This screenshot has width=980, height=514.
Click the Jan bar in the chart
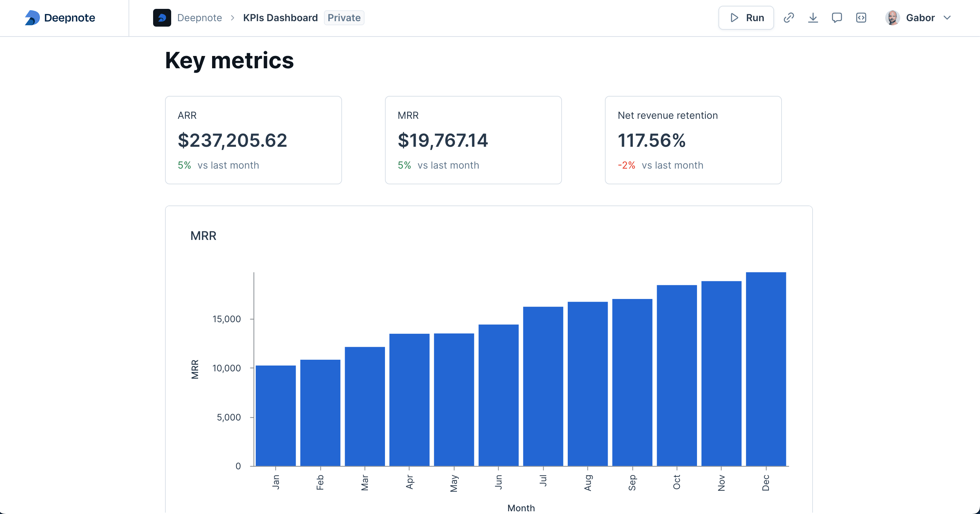(276, 416)
